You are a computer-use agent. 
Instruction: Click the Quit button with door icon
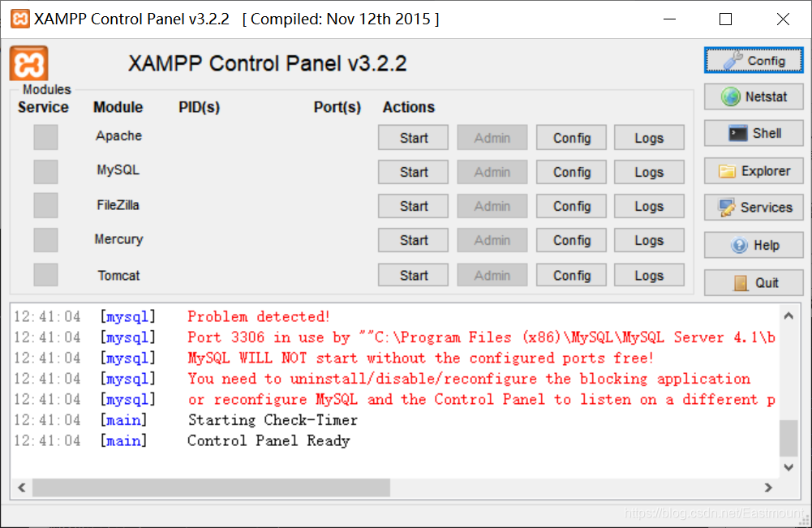754,282
